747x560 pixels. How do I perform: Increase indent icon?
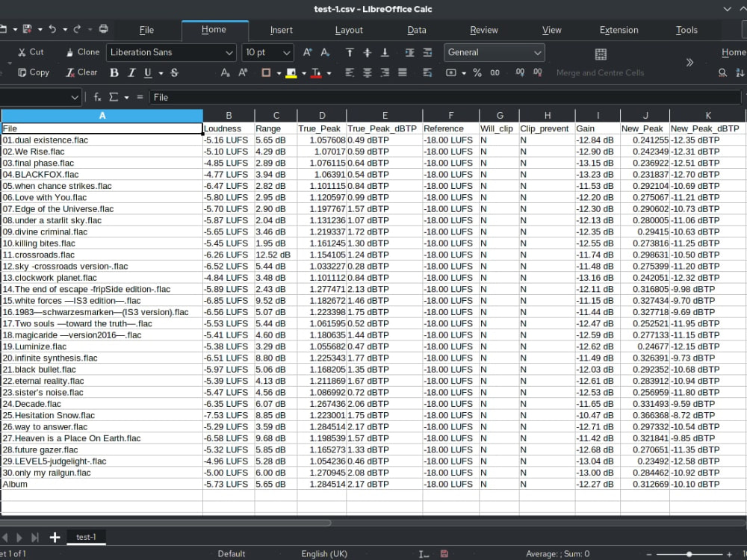[x=409, y=52]
